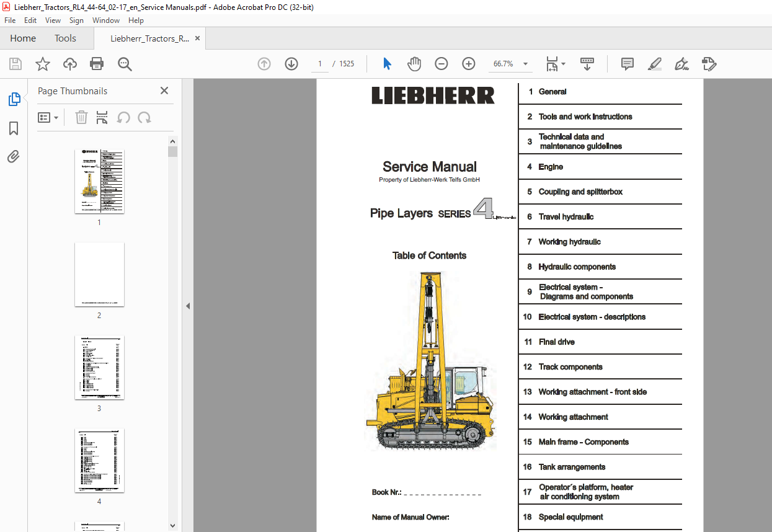The height and width of the screenshot is (532, 772).
Task: Click the scrolling mode keyboard icon
Action: click(x=587, y=64)
